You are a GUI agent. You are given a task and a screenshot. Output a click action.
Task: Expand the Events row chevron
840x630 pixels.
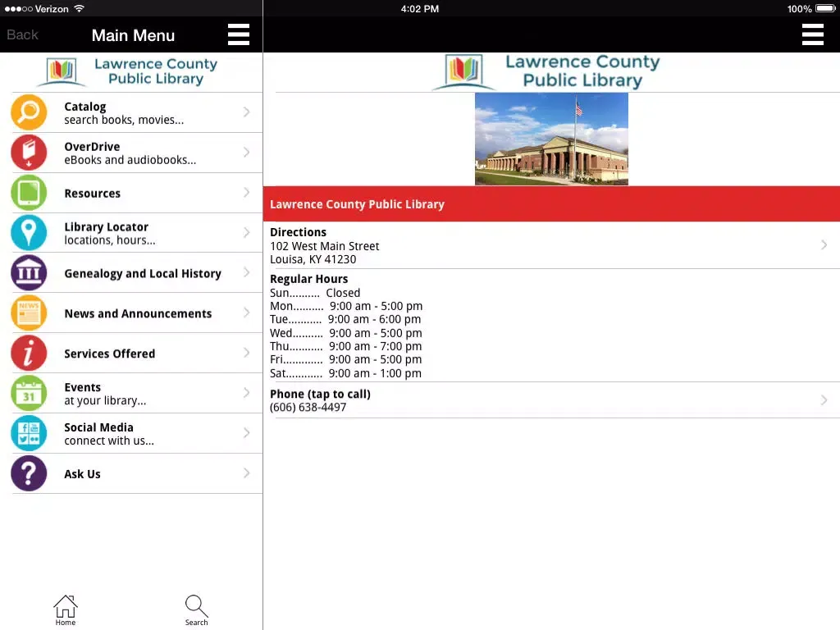(x=246, y=393)
